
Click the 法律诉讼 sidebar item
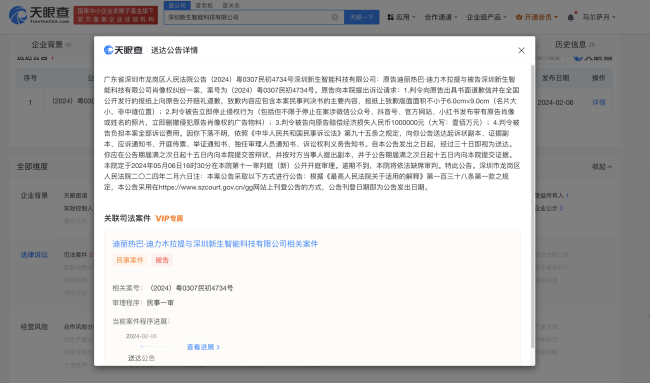coord(34,255)
